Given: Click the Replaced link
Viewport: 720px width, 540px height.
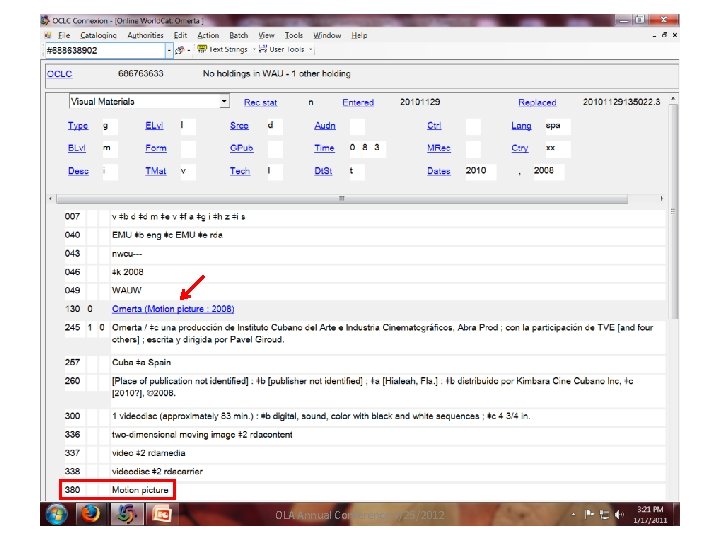Looking at the screenshot, I should pos(537,102).
